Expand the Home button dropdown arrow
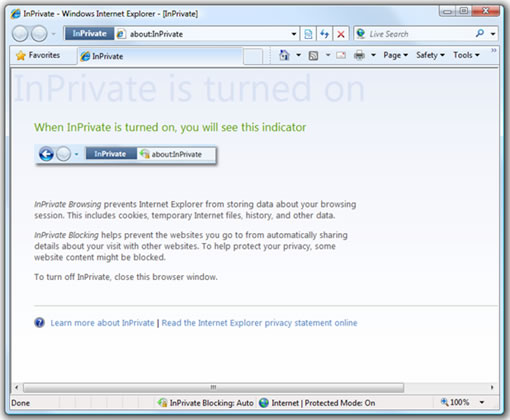 click(298, 55)
